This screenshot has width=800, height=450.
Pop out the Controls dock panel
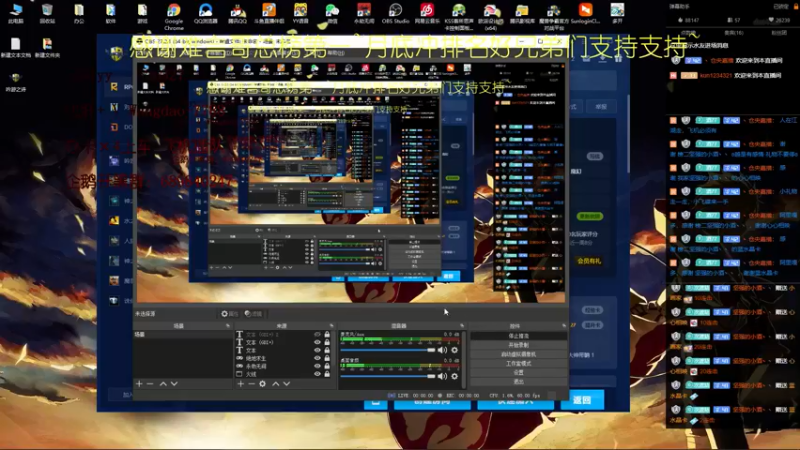(564, 326)
